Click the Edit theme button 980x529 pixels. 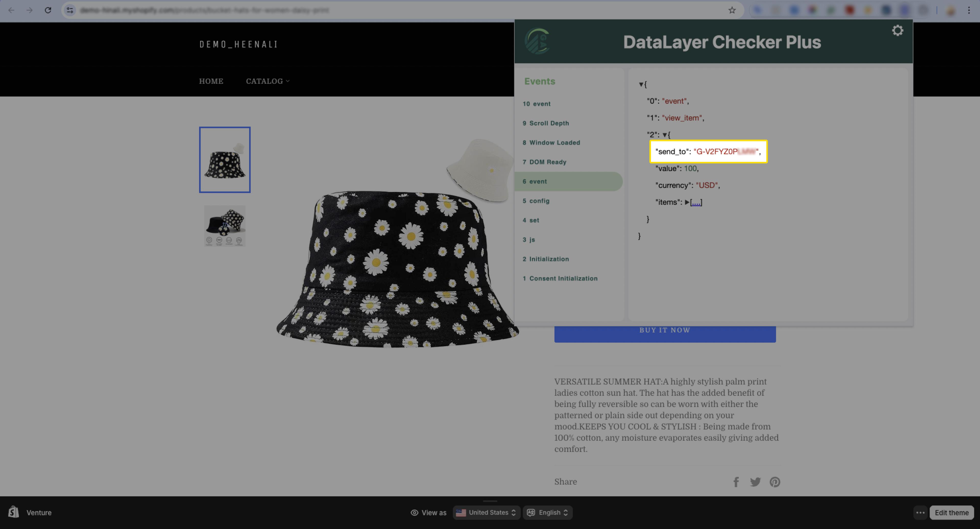coord(951,512)
